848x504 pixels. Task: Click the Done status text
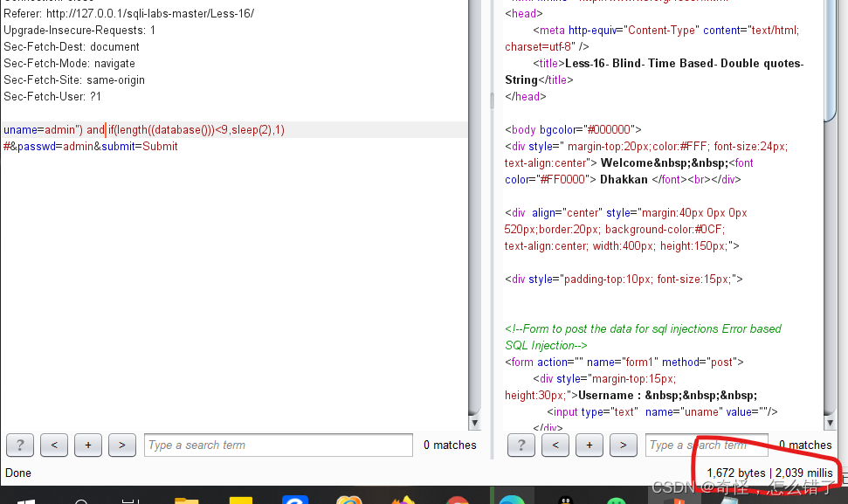pyautogui.click(x=18, y=473)
